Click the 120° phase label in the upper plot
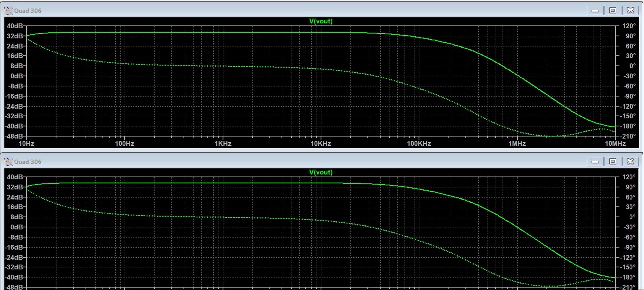Image resolution: width=644 pixels, height=290 pixels. coord(629,26)
